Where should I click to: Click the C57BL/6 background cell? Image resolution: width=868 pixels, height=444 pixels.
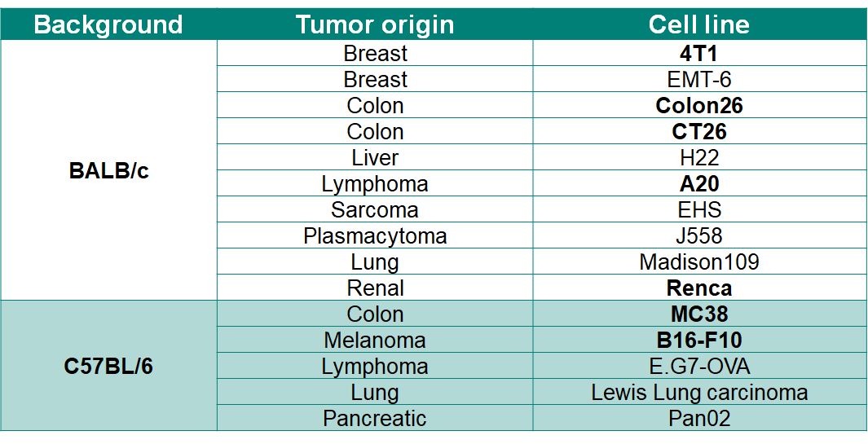pyautogui.click(x=108, y=366)
